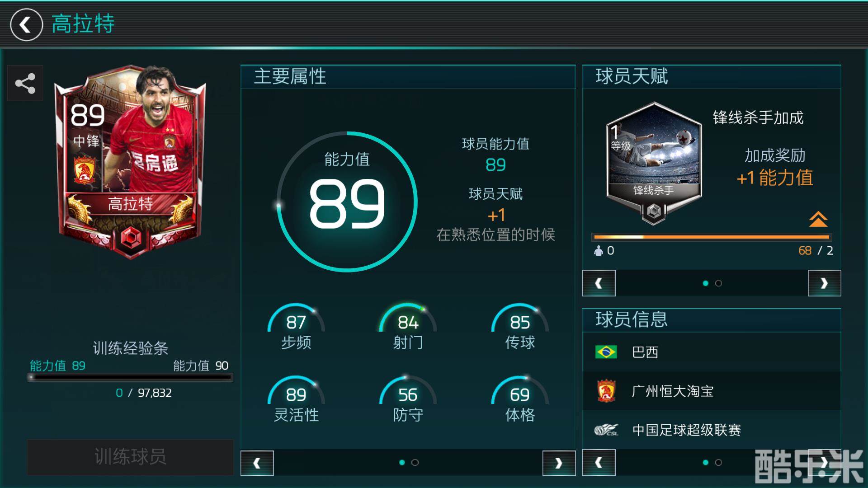The width and height of the screenshot is (868, 488).
Task: Tap the share icon beside player card
Action: tap(25, 83)
